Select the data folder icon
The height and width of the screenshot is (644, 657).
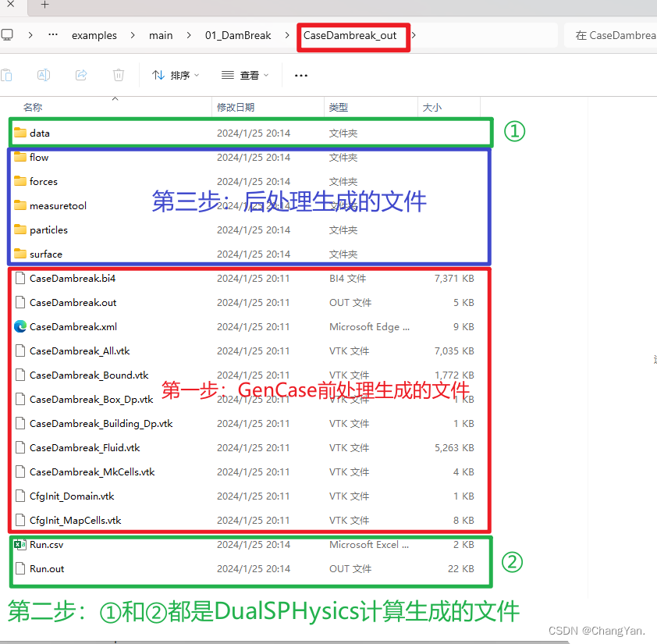click(x=20, y=133)
